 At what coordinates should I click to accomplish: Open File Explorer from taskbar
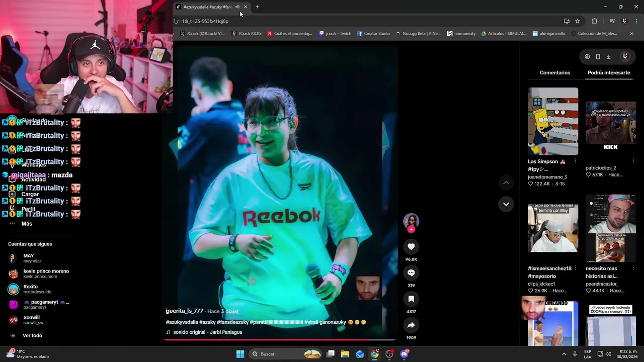345,354
